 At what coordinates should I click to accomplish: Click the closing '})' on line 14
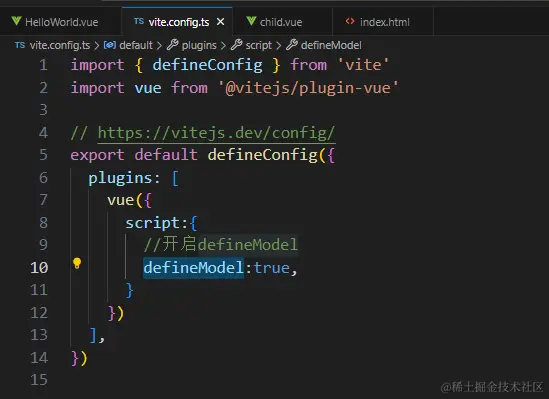[79, 358]
